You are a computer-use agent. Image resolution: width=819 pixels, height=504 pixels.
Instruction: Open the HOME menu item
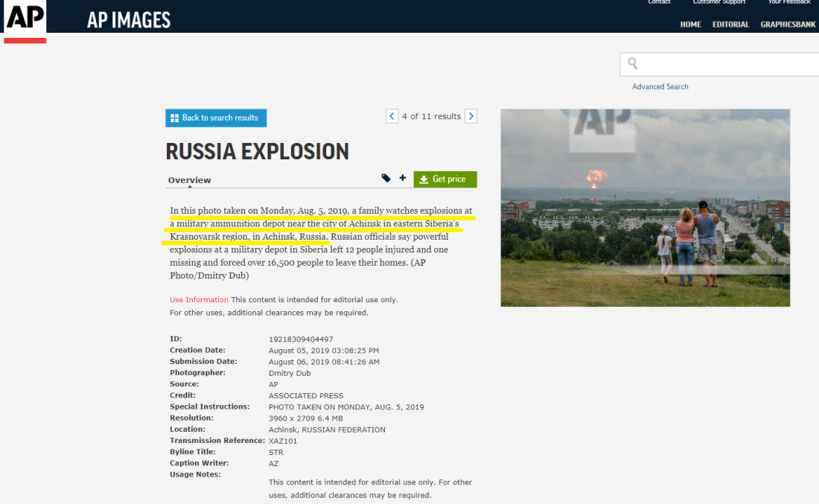pyautogui.click(x=690, y=25)
